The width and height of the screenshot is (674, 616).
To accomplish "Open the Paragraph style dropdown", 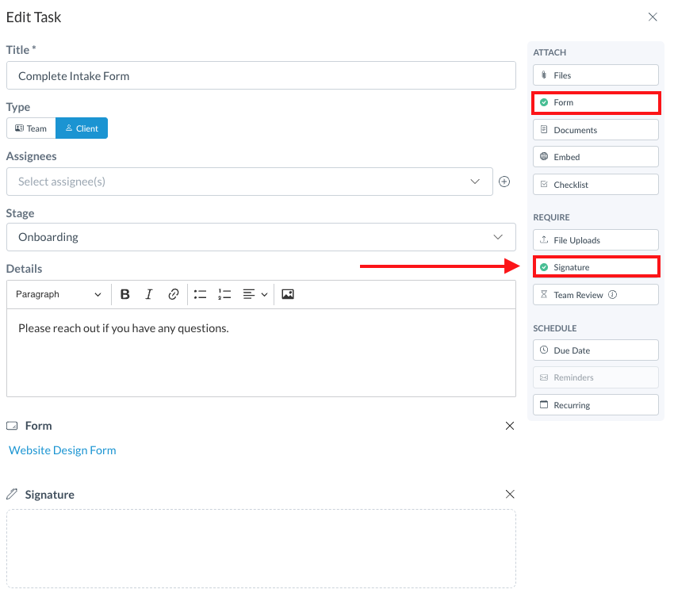I will (59, 294).
